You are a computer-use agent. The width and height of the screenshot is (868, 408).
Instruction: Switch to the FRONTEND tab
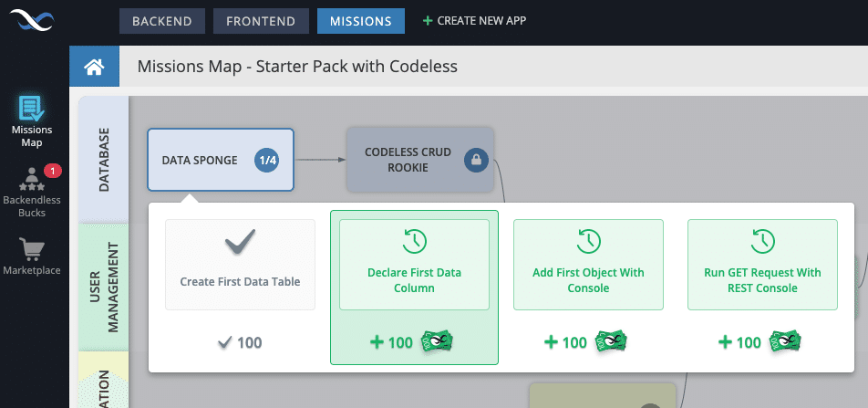click(x=261, y=21)
